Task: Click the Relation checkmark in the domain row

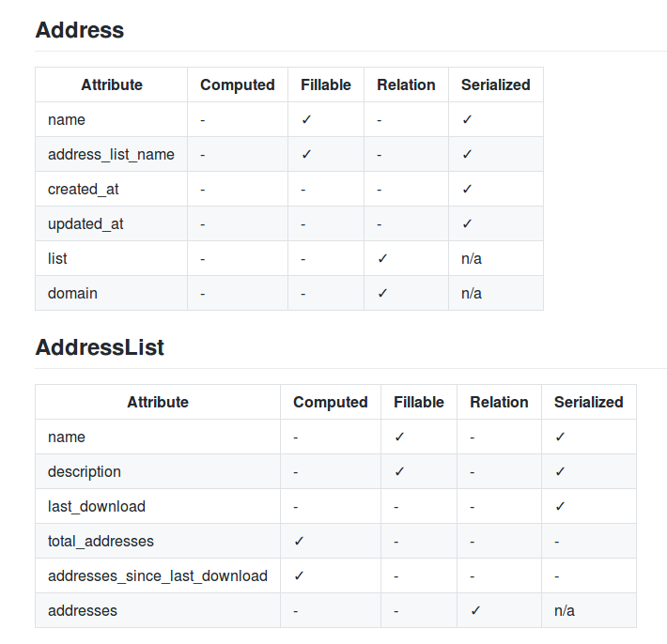Action: (382, 293)
